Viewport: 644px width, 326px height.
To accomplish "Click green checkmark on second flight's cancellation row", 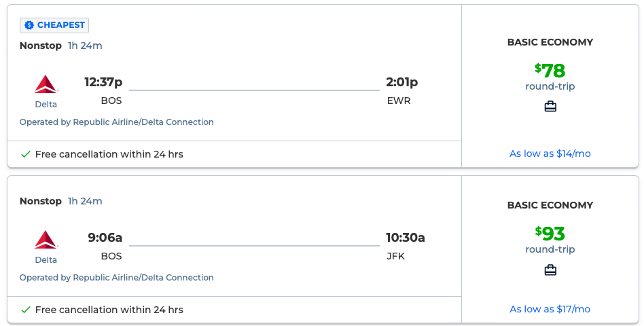I will pos(26,310).
